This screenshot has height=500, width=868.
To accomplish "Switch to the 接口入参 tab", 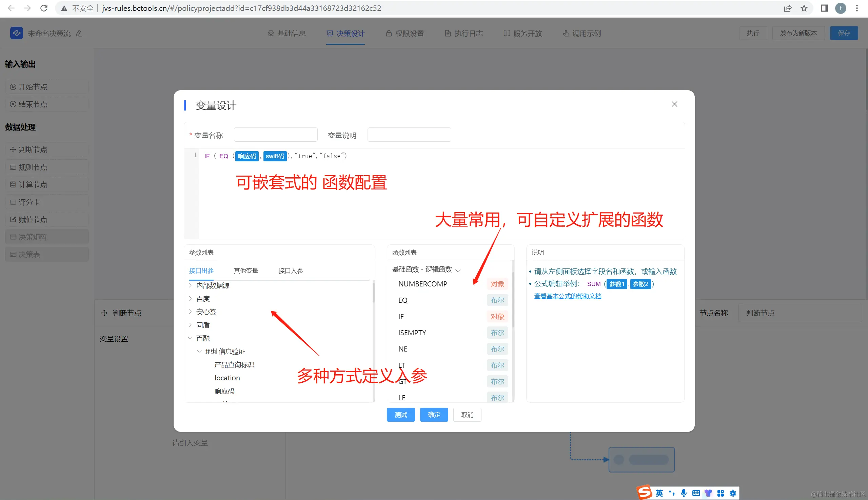I will point(291,271).
